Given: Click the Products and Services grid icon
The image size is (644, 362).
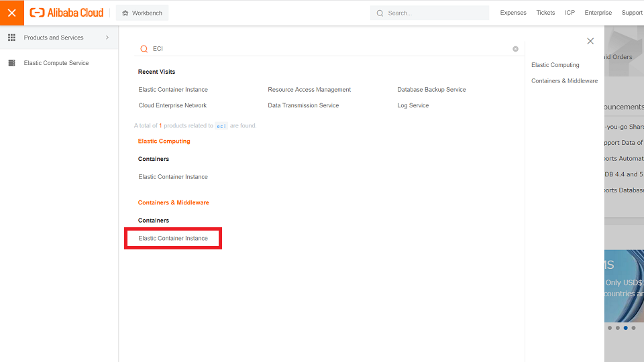Looking at the screenshot, I should pyautogui.click(x=11, y=38).
